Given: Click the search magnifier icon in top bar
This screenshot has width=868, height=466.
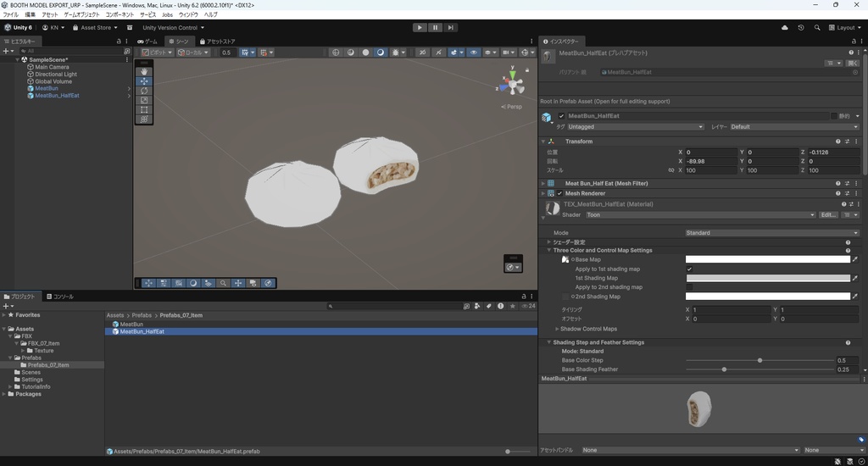Looking at the screenshot, I should [817, 27].
